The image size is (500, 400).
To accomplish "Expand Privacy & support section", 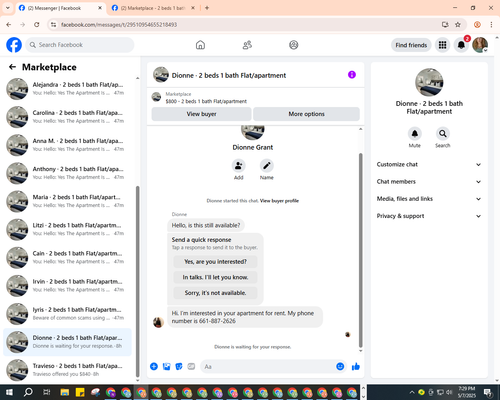I will point(429,216).
